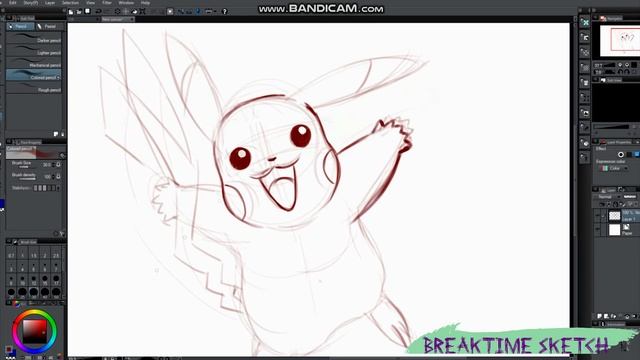The width and height of the screenshot is (640, 360).
Task: Click the Navigator zoom slider
Action: 609,65
